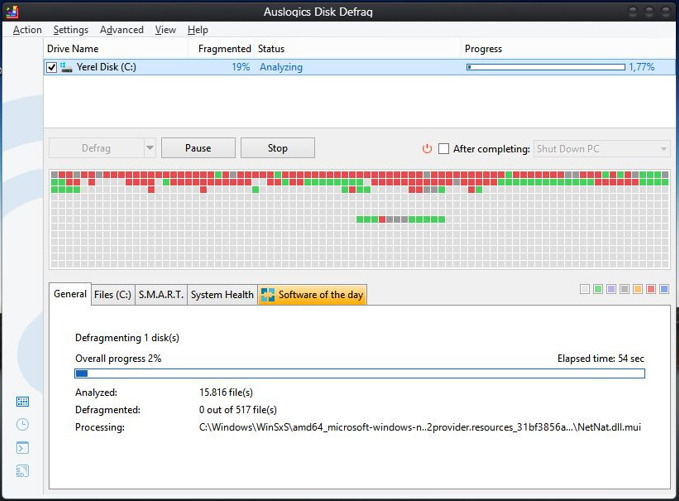Click the cluster map grid sidebar icon
The height and width of the screenshot is (501, 679).
tap(22, 402)
